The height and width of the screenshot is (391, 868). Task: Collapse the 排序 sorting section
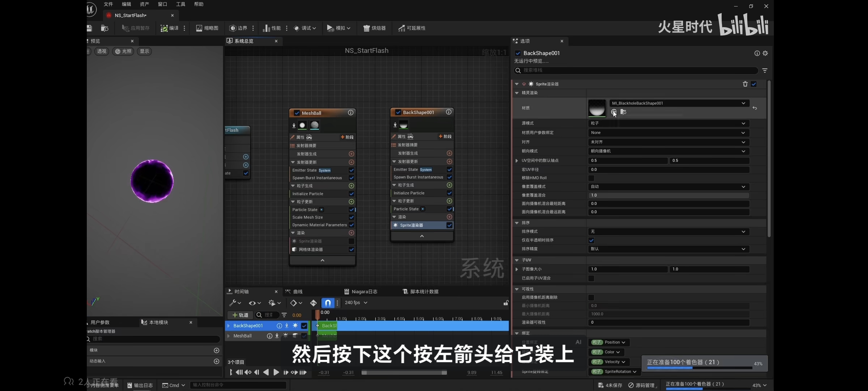(517, 223)
